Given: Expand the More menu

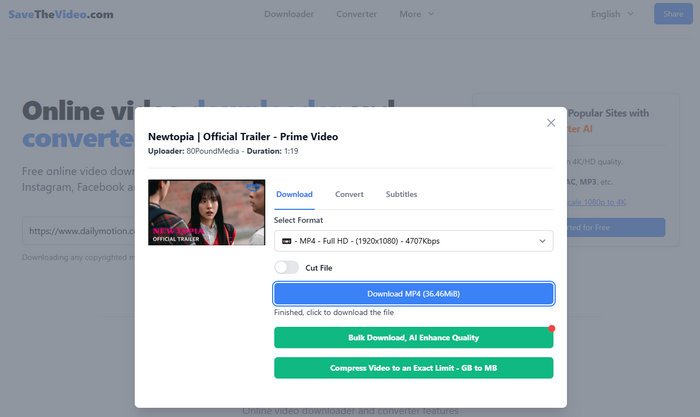Looking at the screenshot, I should pyautogui.click(x=416, y=14).
